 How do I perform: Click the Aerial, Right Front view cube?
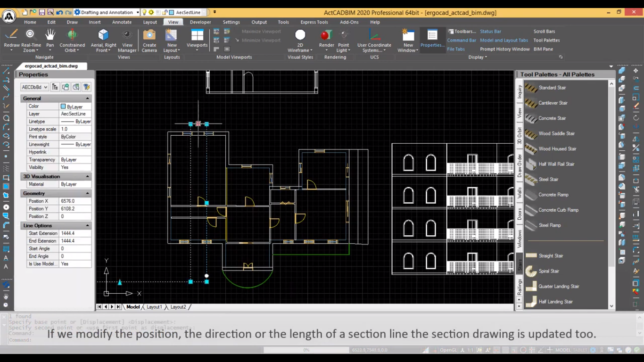click(x=103, y=34)
